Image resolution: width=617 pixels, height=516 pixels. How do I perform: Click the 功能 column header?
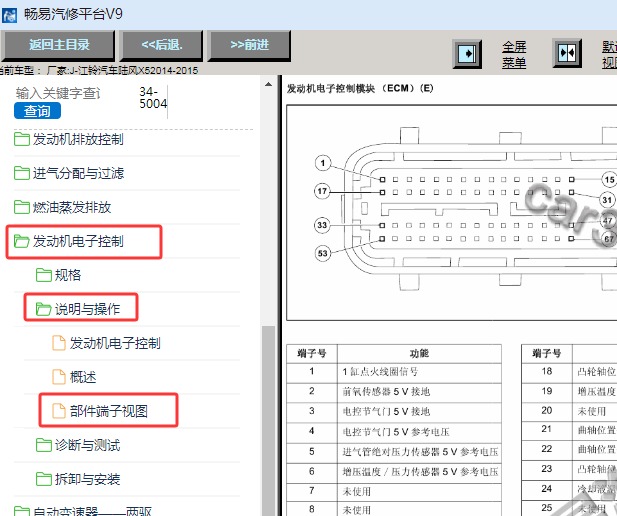[419, 353]
